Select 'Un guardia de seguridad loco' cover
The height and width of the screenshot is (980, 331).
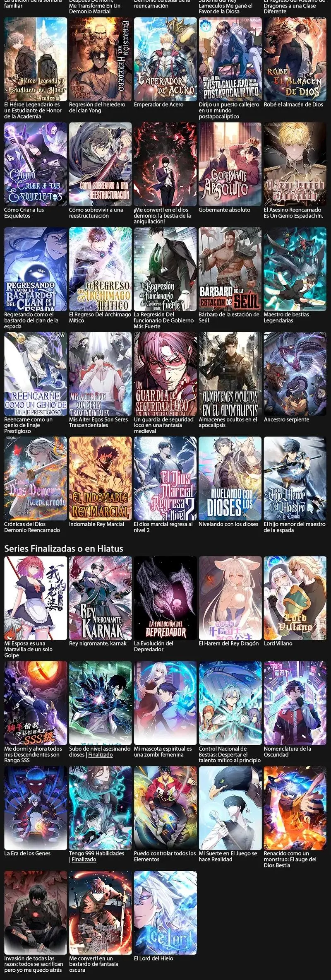point(165,374)
